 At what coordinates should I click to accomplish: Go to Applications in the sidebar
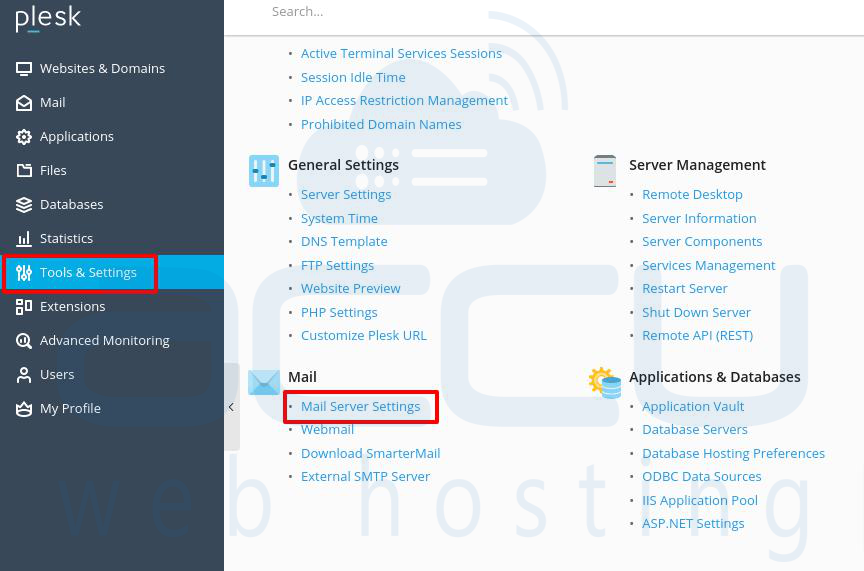tap(77, 137)
